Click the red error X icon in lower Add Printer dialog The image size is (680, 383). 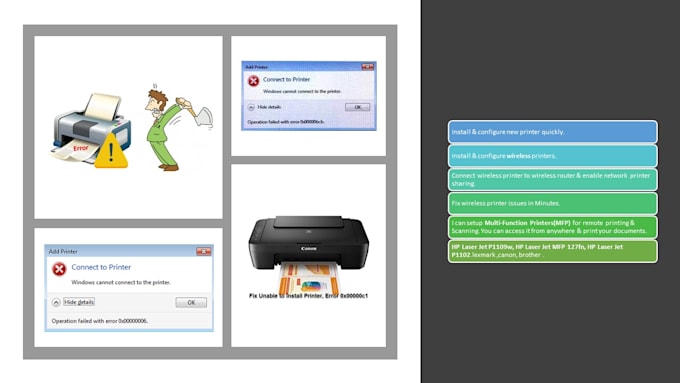[x=59, y=269]
